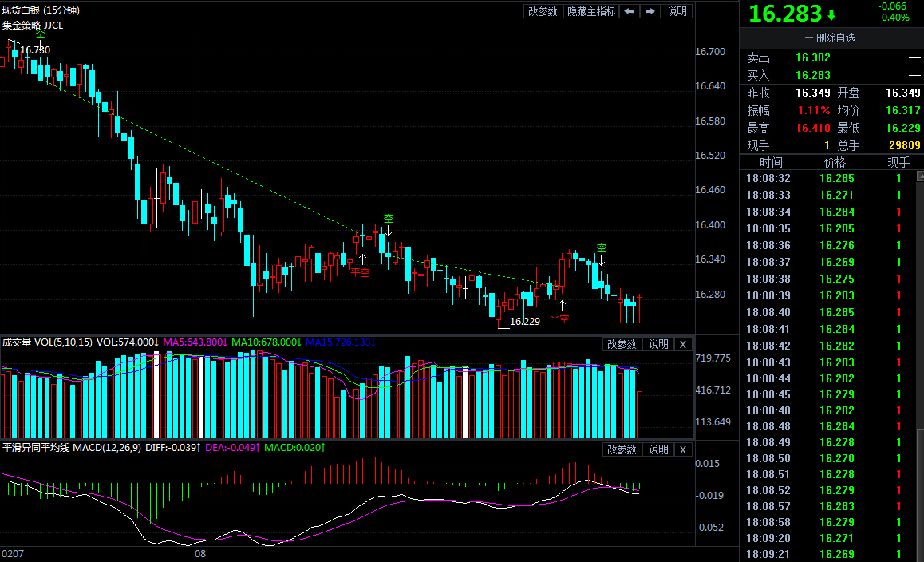Click the 平滑异同平均线 MACD(12,26,9) label
This screenshot has height=562, width=924.
[71, 448]
